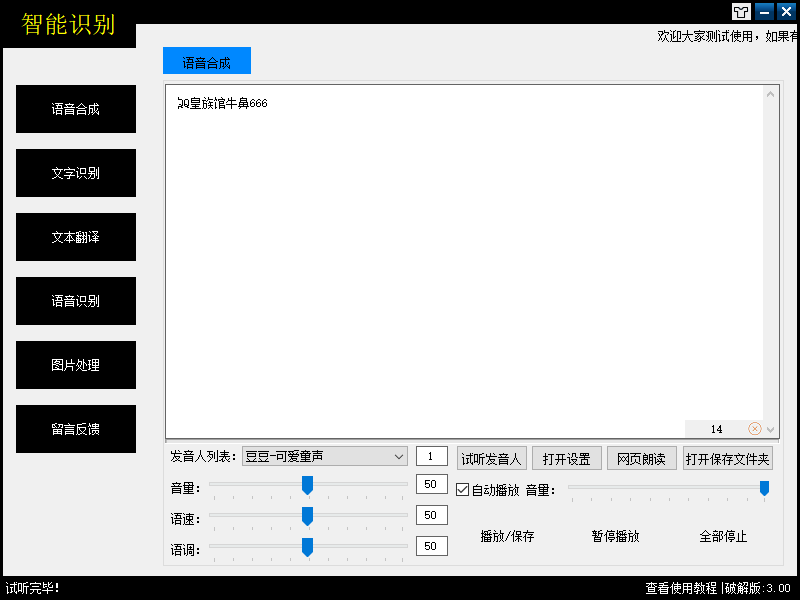Click the 音量 synthesis slider thumb
Viewport: 800px width, 600px height.
(x=307, y=485)
